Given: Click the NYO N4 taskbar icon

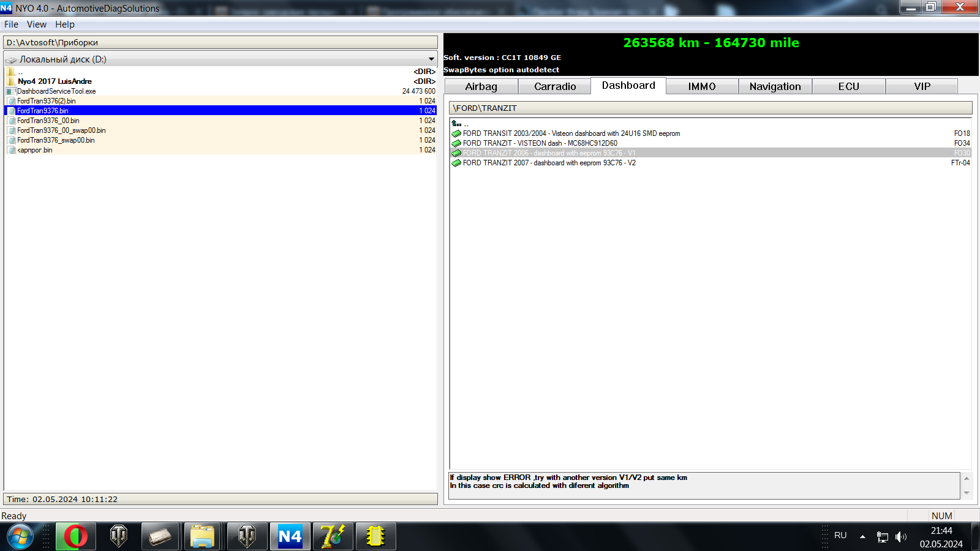Looking at the screenshot, I should [290, 537].
